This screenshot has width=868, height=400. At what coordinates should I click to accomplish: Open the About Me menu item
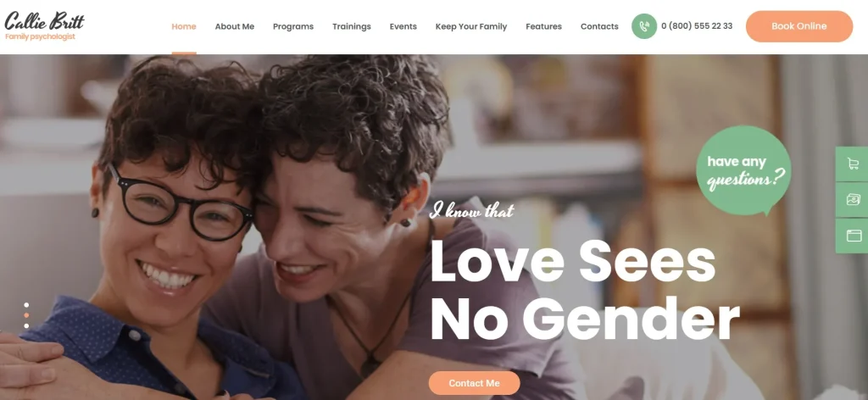coord(235,26)
